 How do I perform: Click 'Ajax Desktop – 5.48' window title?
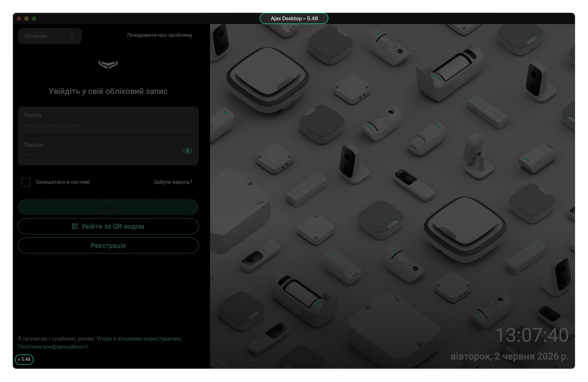coord(294,19)
